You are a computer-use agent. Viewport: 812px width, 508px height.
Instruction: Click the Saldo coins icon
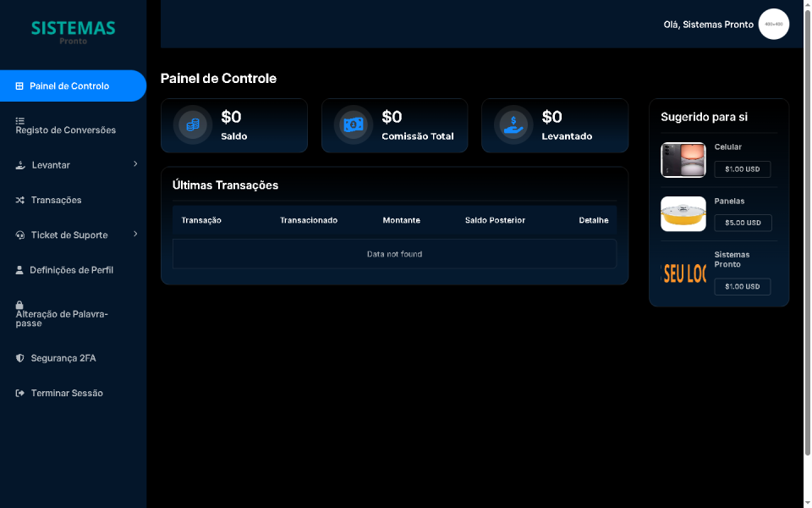point(192,125)
